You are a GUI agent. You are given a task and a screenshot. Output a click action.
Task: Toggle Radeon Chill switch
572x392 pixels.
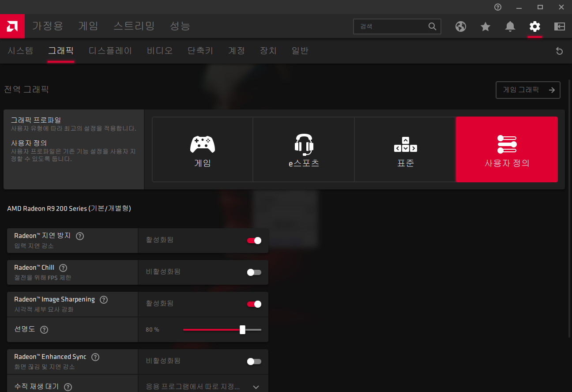254,272
